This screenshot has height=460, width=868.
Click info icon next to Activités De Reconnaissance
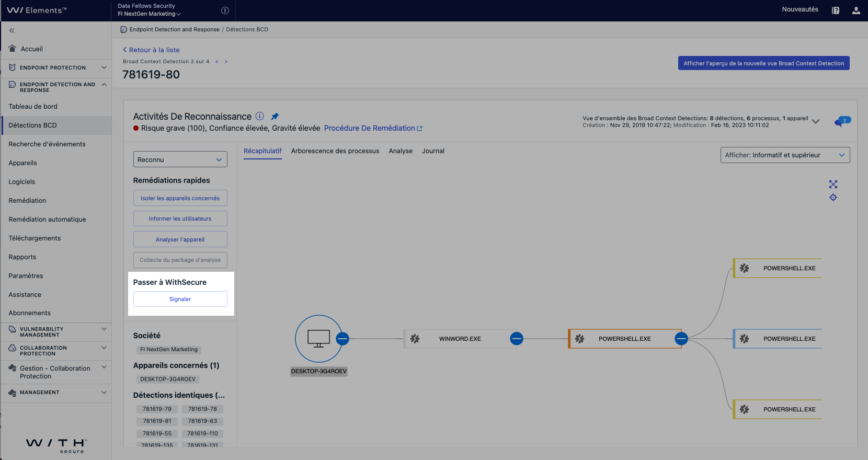(259, 116)
